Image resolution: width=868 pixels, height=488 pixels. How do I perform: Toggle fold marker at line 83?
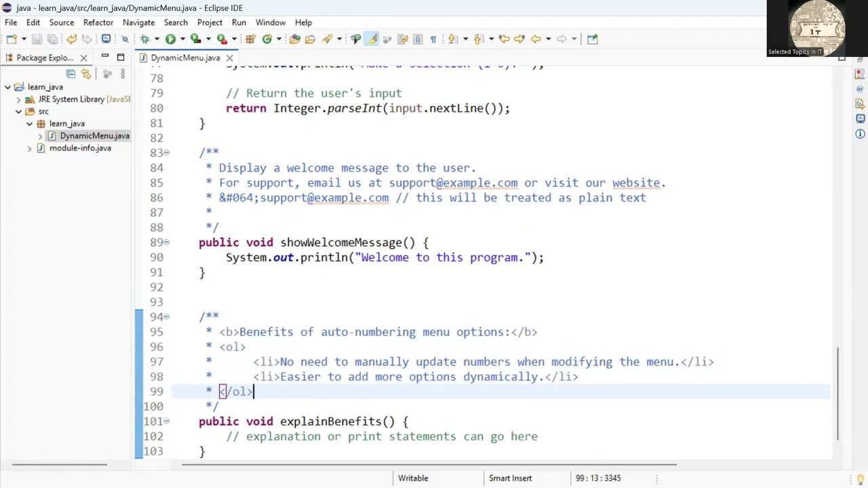click(167, 152)
